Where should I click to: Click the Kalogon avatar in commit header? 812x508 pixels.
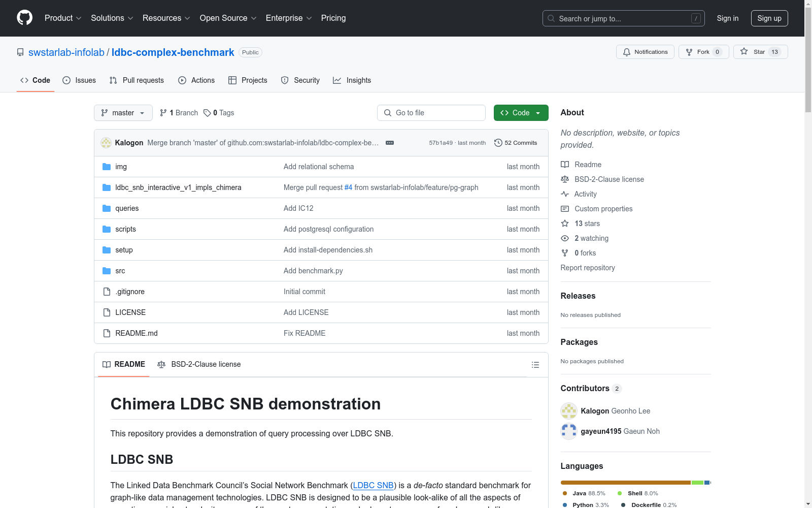tap(106, 143)
